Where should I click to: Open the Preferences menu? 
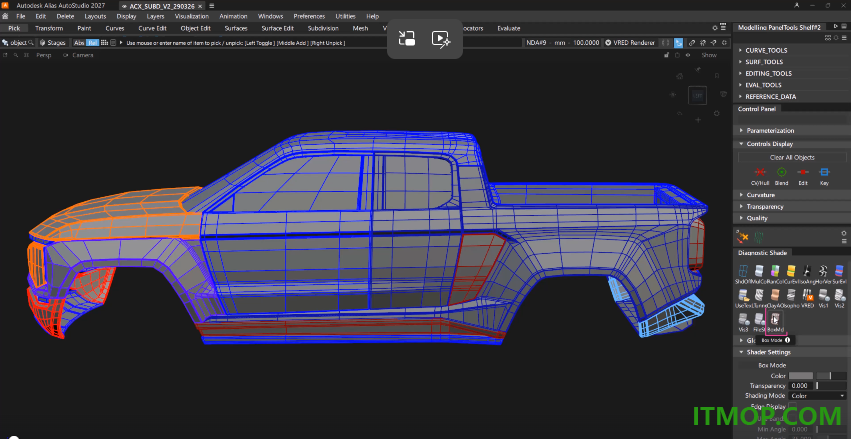(x=309, y=16)
